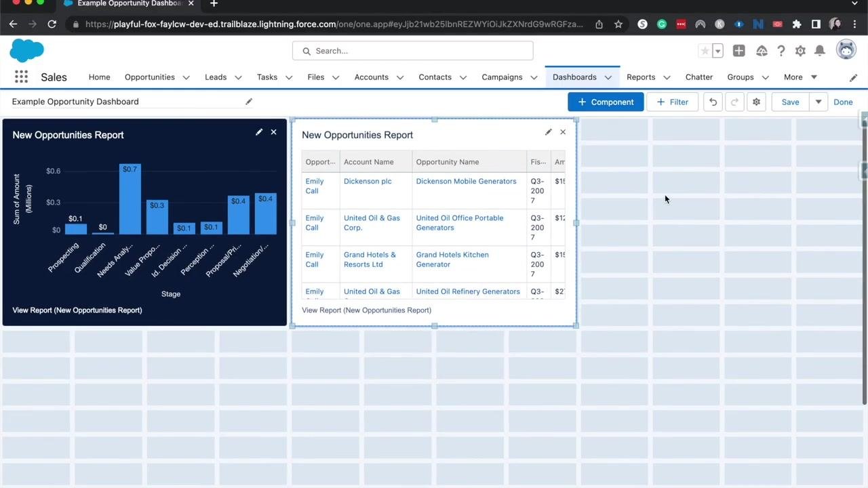Viewport: 868px width, 488px height.
Task: Open the favorites list dropdown
Action: pyautogui.click(x=717, y=51)
